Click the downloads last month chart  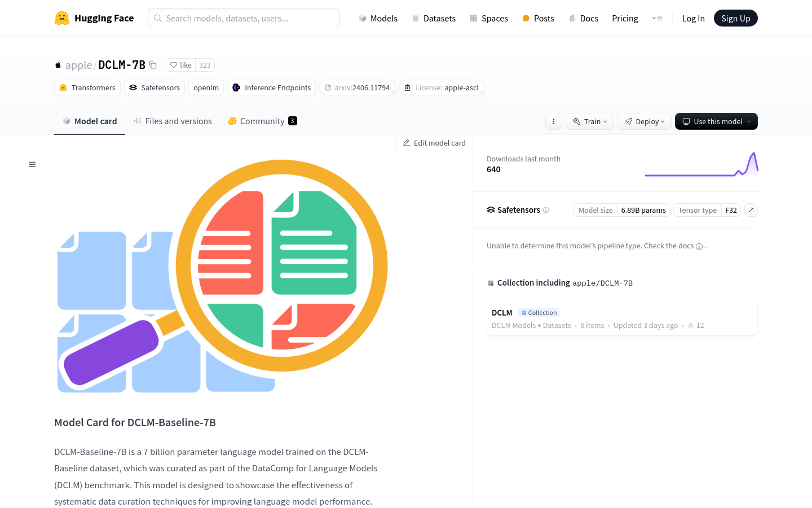point(701,165)
